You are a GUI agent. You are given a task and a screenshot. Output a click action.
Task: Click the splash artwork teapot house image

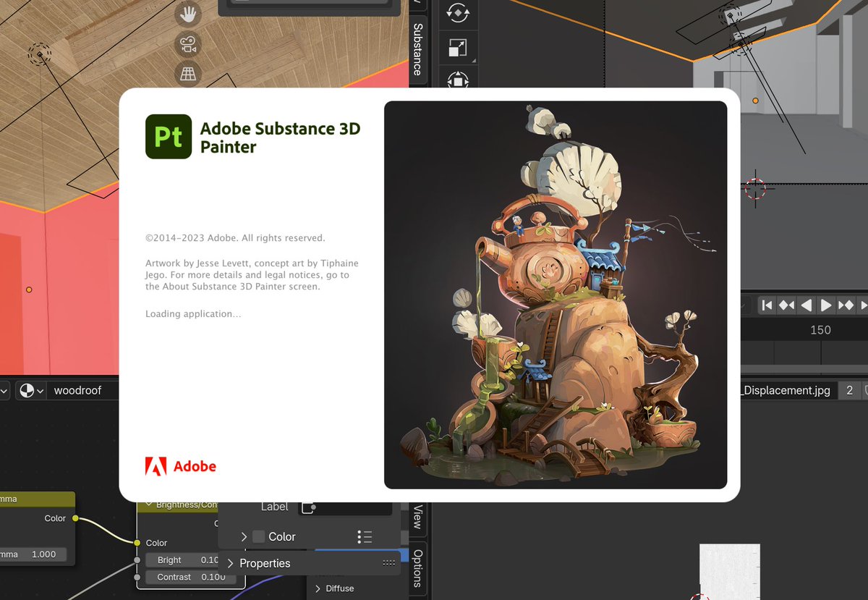pos(556,295)
